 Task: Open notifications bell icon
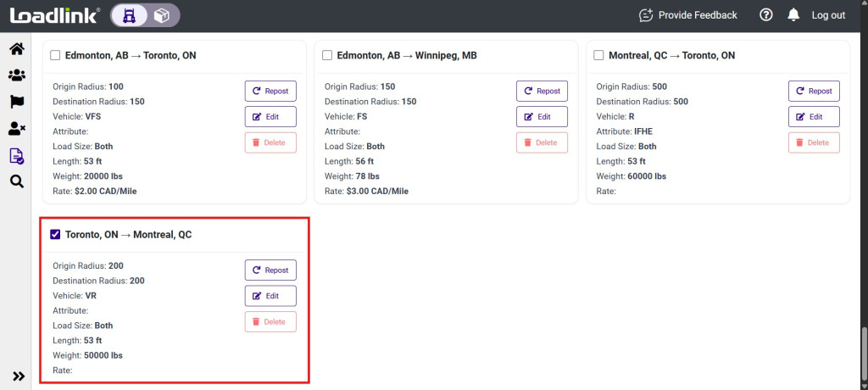click(793, 14)
